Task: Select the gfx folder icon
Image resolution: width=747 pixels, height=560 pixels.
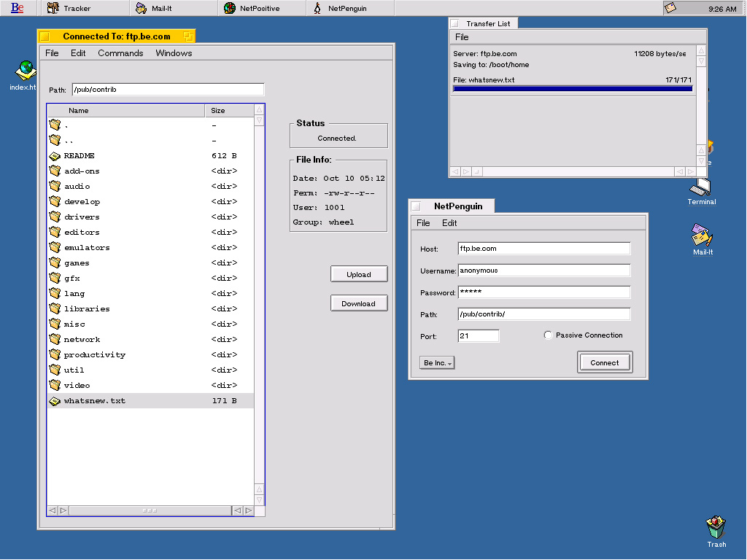Action: point(55,278)
